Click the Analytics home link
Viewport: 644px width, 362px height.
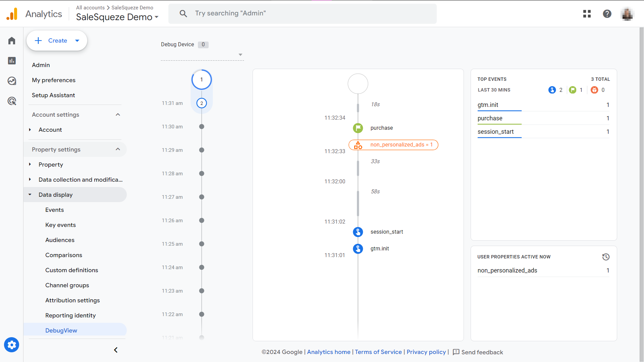click(329, 352)
